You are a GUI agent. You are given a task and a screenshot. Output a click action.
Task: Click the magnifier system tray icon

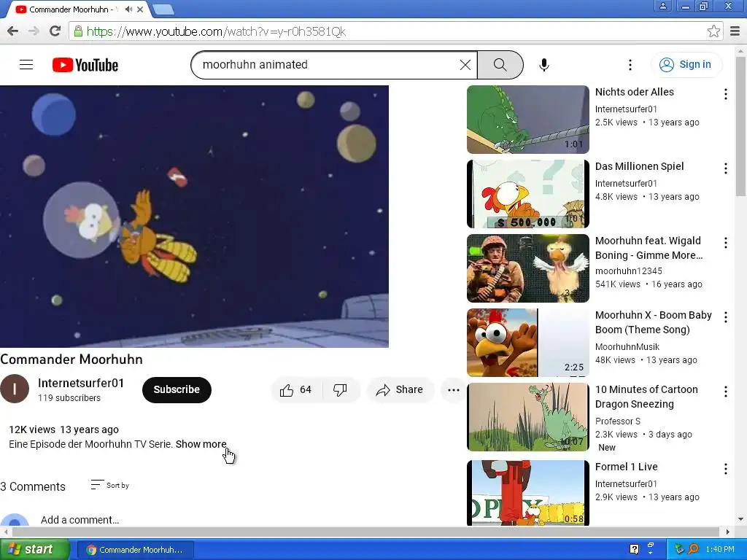coord(694,549)
